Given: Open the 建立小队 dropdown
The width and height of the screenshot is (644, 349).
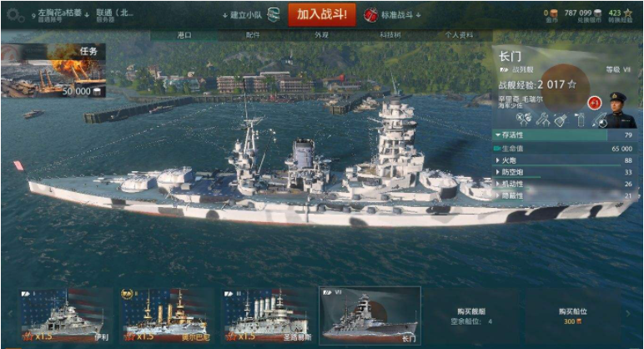Looking at the screenshot, I should 242,15.
